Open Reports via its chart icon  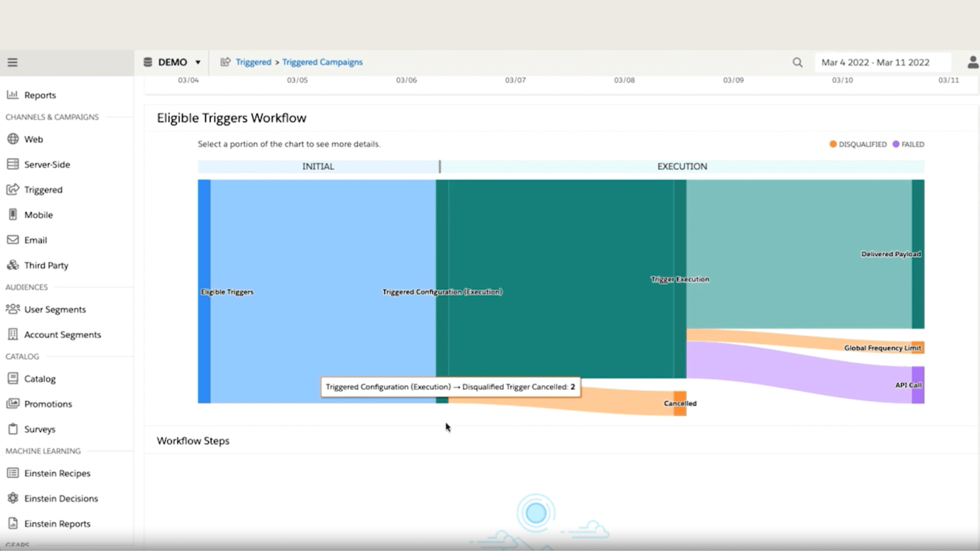tap(13, 95)
